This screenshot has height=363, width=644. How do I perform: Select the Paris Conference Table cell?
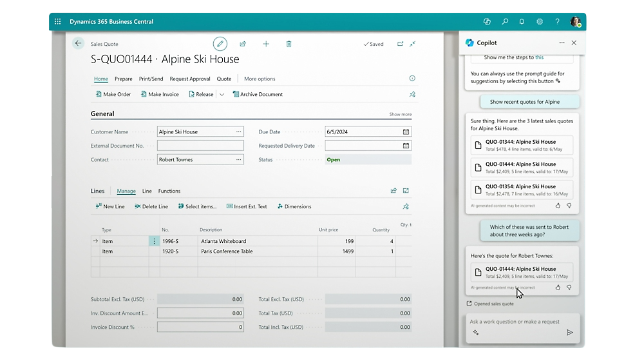[x=258, y=251]
